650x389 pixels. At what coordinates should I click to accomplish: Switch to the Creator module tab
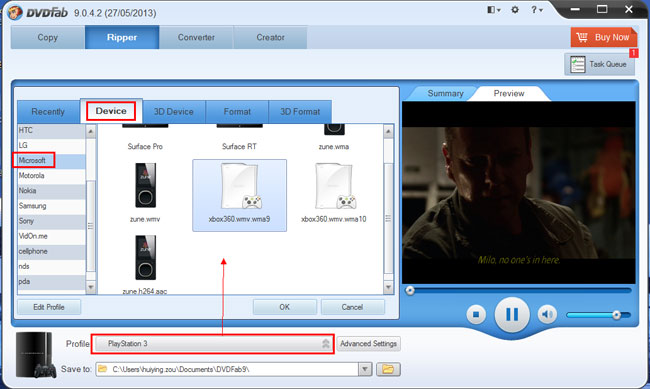270,37
